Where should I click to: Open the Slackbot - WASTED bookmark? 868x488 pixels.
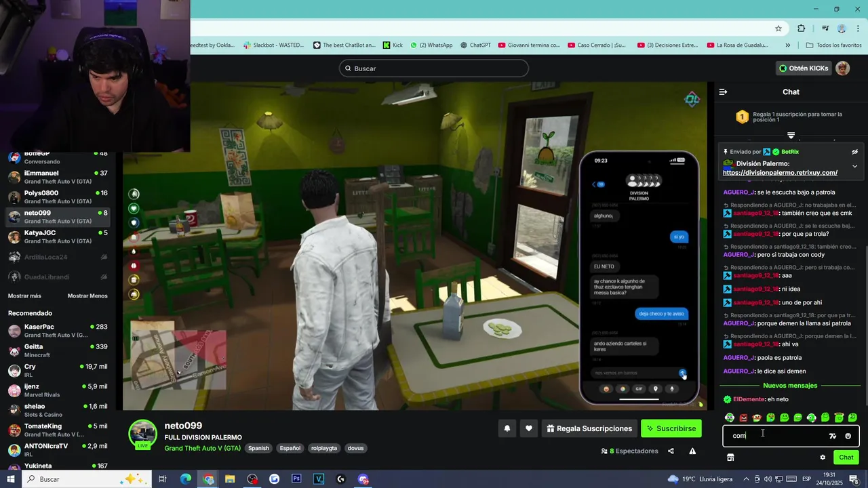pyautogui.click(x=273, y=45)
